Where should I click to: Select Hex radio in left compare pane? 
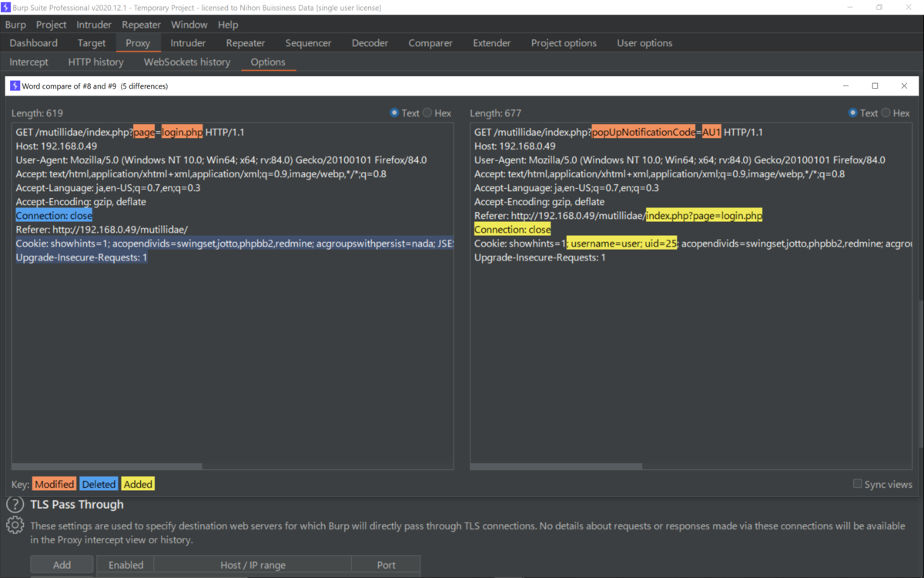pos(427,113)
